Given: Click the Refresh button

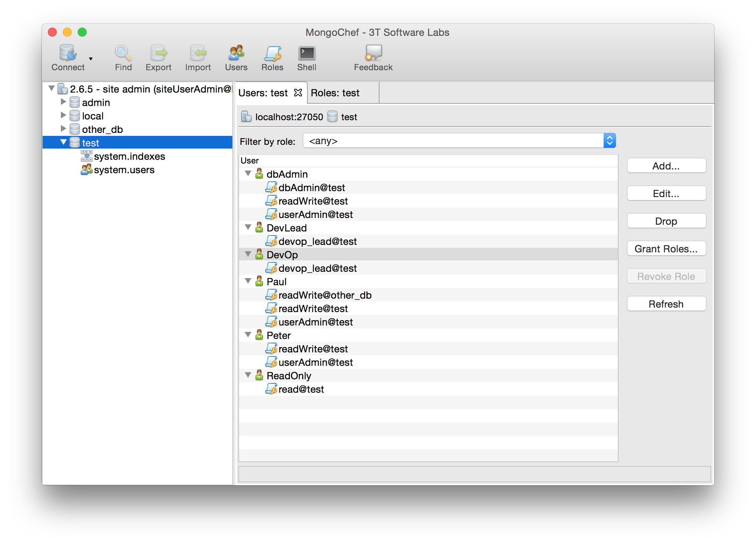Looking at the screenshot, I should tap(666, 304).
